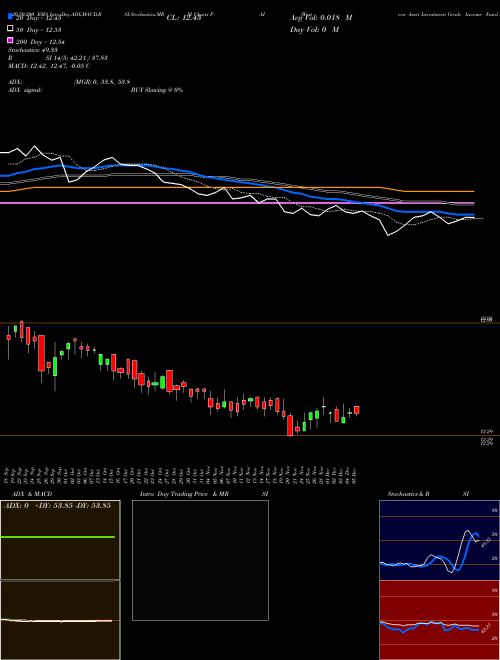
Task: Select the '200 Day - 12.54' legend text
Action: pos(40,41)
